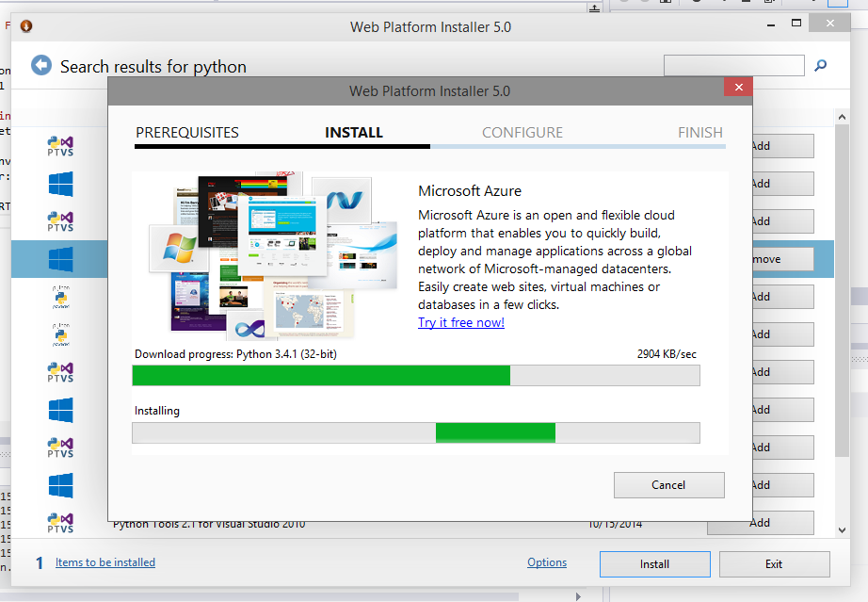Open the Options link
Viewport: 868px width, 602px height.
click(547, 562)
